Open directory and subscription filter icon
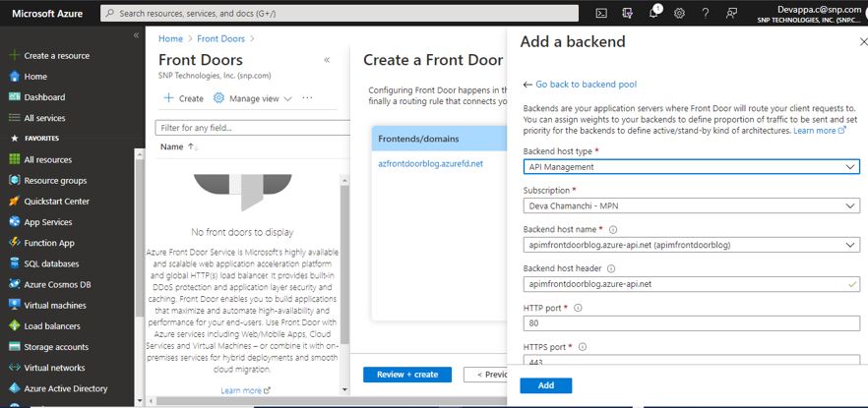 (628, 14)
